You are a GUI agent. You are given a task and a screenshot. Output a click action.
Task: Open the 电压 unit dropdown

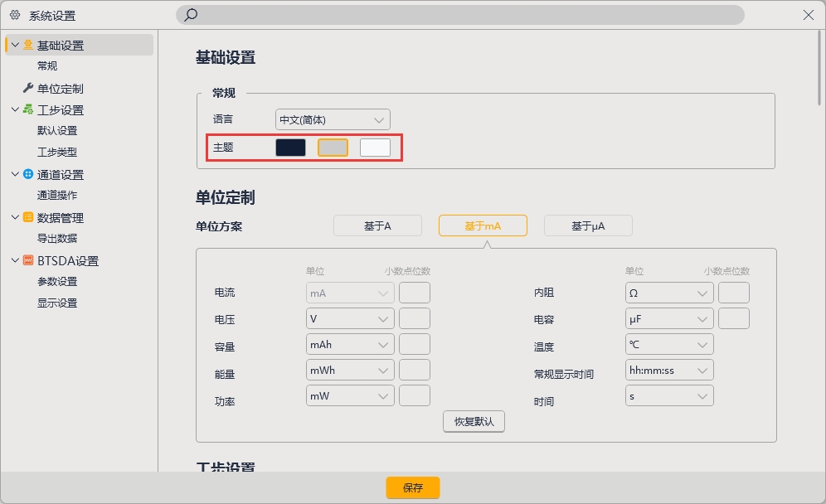pos(350,318)
